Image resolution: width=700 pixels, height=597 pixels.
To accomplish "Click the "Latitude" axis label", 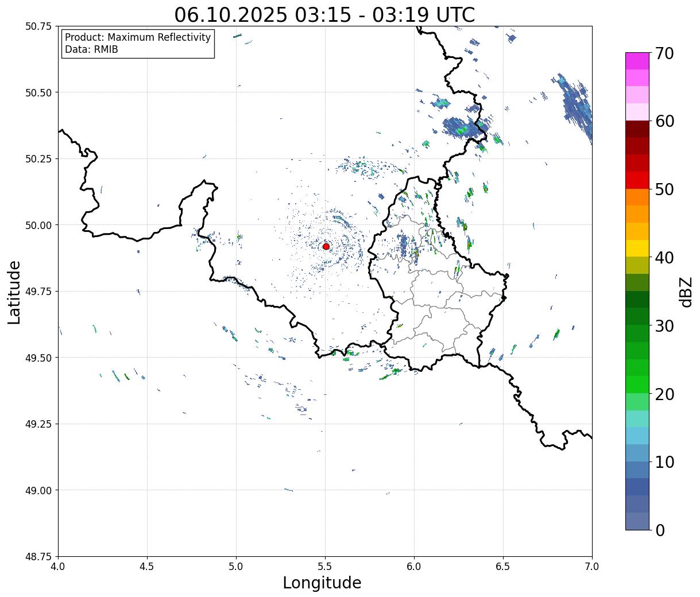I will [x=14, y=292].
